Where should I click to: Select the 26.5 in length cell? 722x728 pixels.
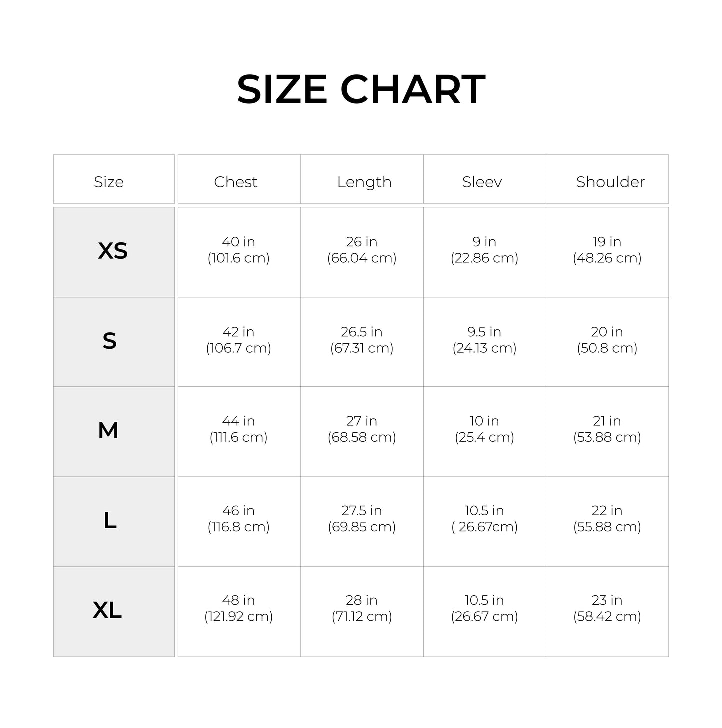362,340
